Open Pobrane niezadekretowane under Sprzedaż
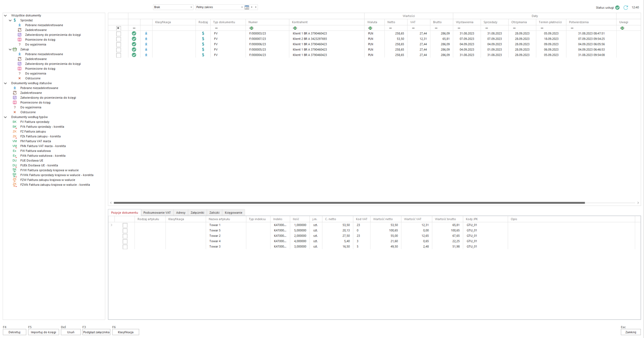 [x=44, y=25]
